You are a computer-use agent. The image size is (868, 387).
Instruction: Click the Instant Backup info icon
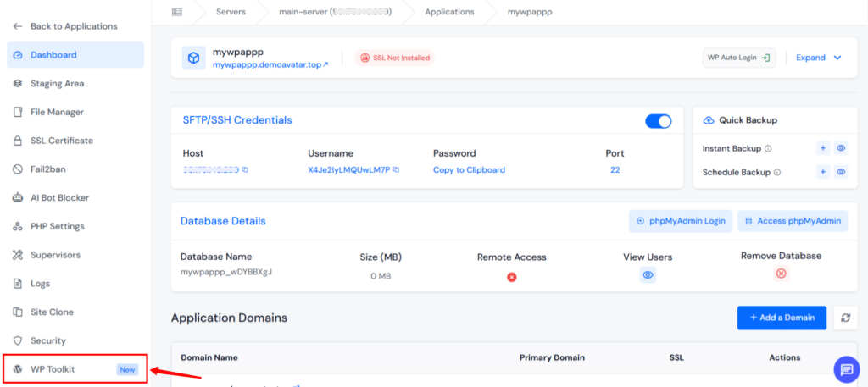pos(768,149)
